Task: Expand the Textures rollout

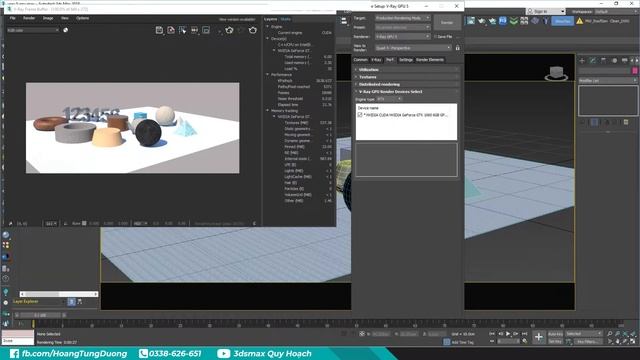Action: point(406,77)
